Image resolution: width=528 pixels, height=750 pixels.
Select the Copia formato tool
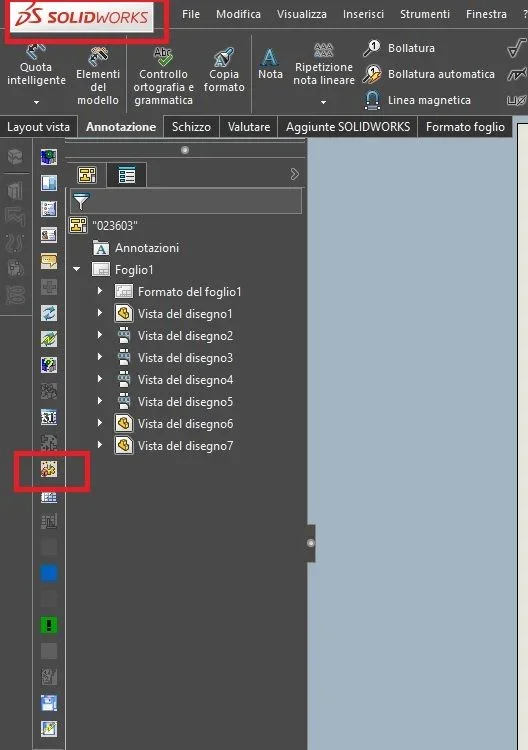(224, 70)
